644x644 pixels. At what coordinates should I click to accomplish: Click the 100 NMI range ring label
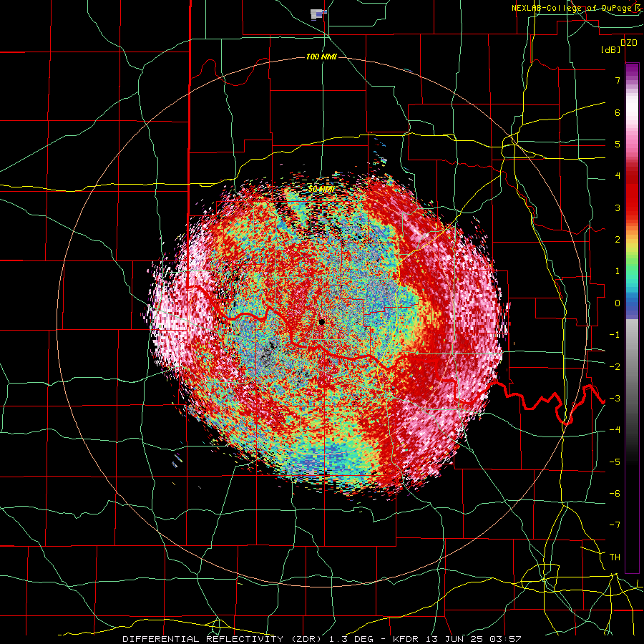(x=321, y=57)
